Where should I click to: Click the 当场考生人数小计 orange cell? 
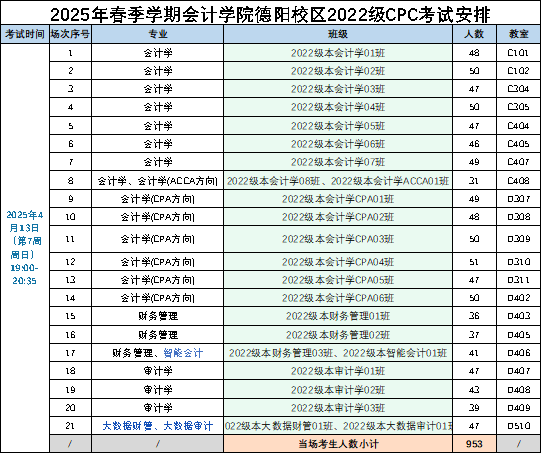click(x=338, y=444)
